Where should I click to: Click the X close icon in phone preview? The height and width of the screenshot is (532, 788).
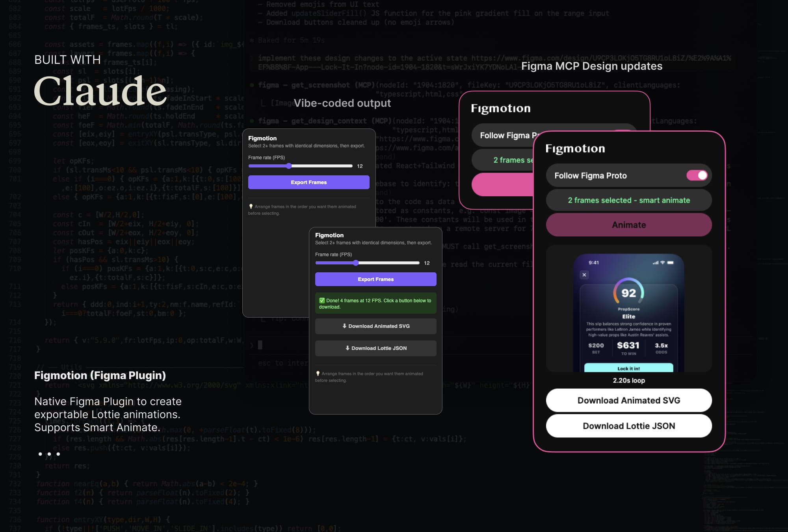pyautogui.click(x=584, y=275)
